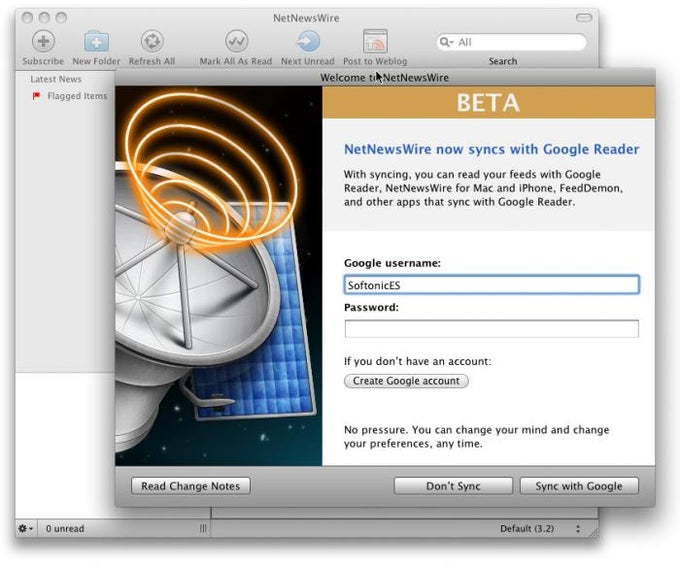Open the Default (3.2) style popup
680x568 pixels.
[540, 529]
